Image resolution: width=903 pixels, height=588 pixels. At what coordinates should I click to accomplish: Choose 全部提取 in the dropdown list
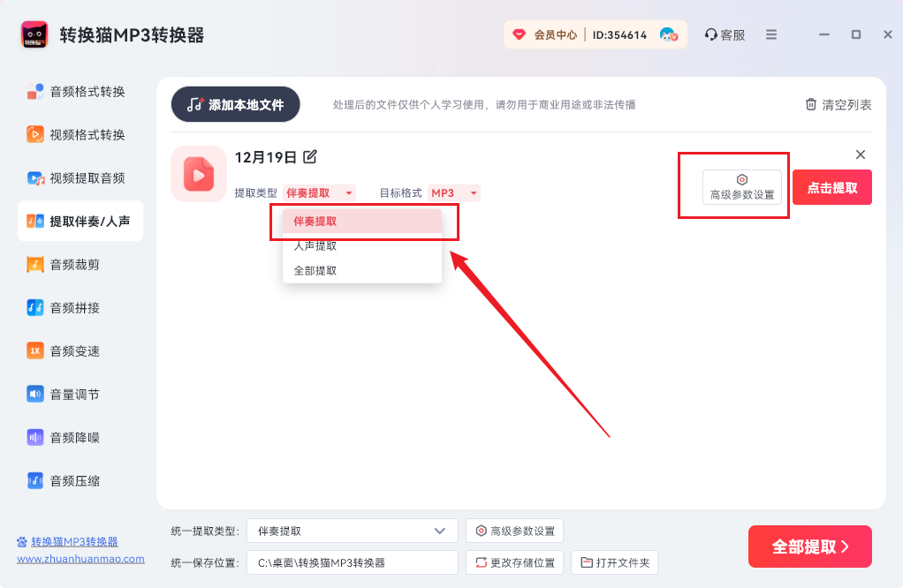315,271
